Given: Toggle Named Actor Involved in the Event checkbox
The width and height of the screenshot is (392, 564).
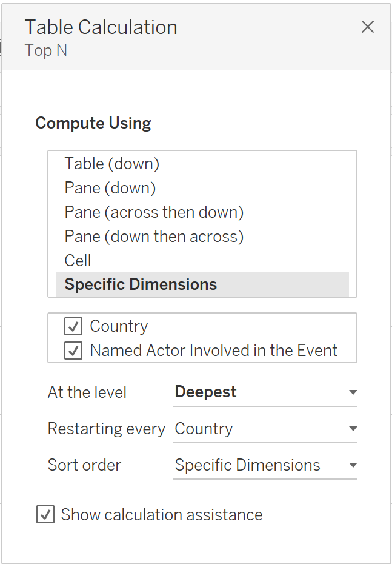Looking at the screenshot, I should pyautogui.click(x=73, y=351).
